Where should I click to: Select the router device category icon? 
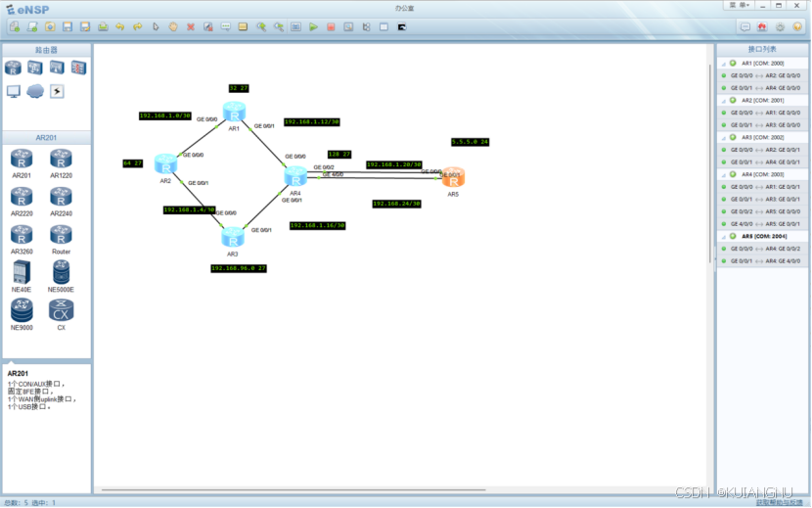[13, 68]
